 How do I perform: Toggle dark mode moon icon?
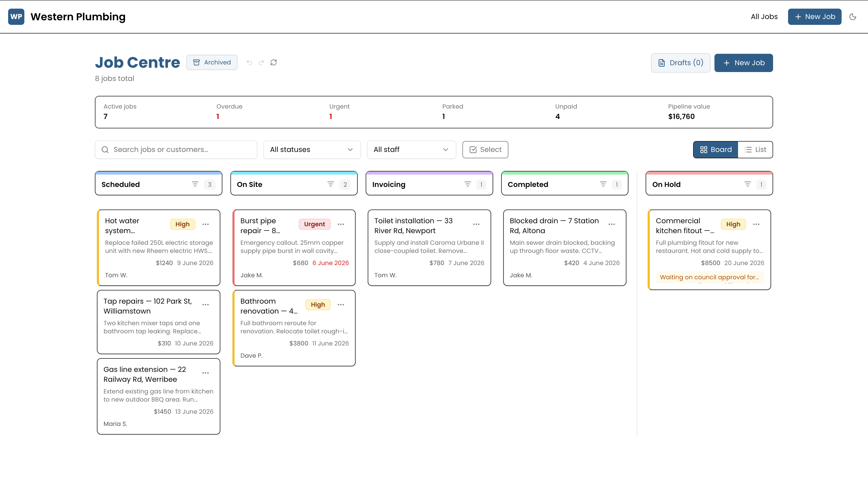[853, 16]
